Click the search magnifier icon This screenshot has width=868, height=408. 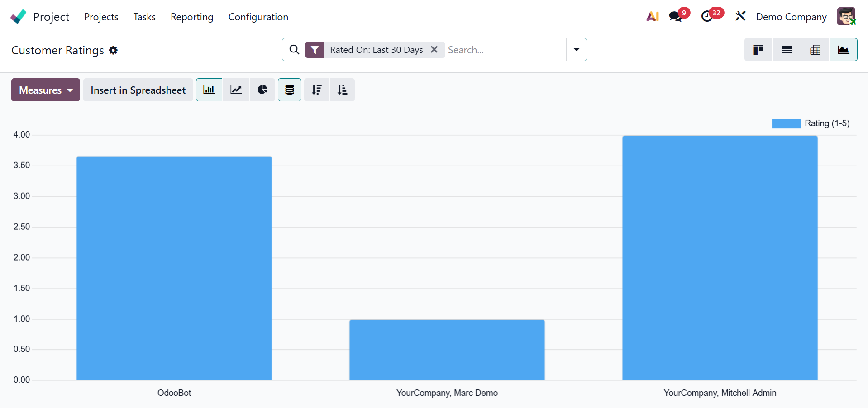point(294,50)
